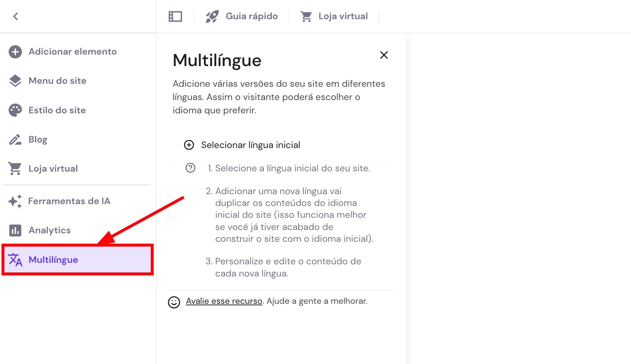Select Selecionar língua inicial

[x=250, y=145]
